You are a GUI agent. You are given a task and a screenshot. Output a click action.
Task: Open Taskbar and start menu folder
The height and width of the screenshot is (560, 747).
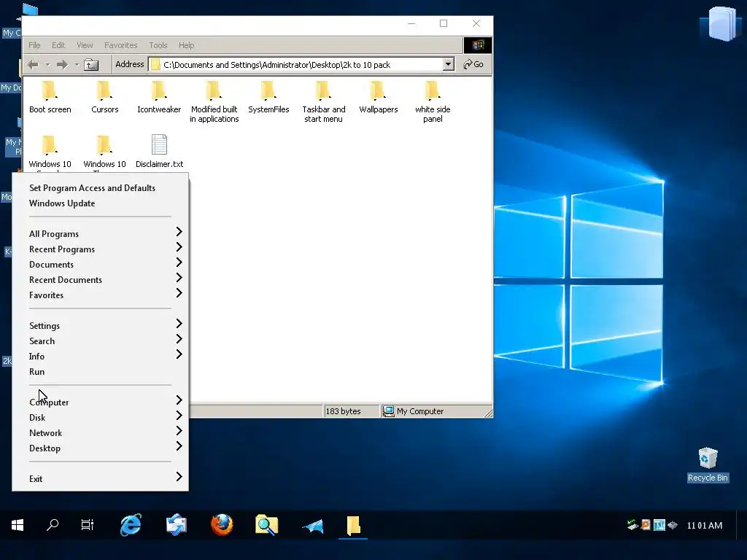[323, 102]
